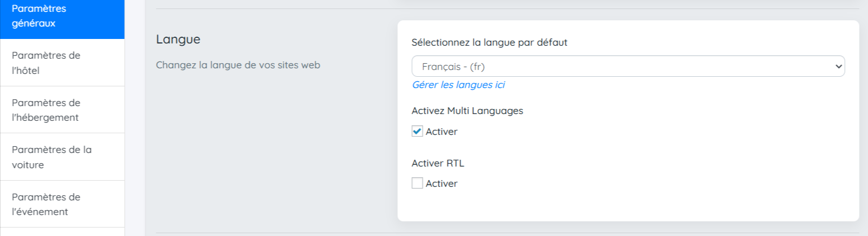Click 'Activer' label beside the RTL checkbox
868x236 pixels.
[x=441, y=183]
